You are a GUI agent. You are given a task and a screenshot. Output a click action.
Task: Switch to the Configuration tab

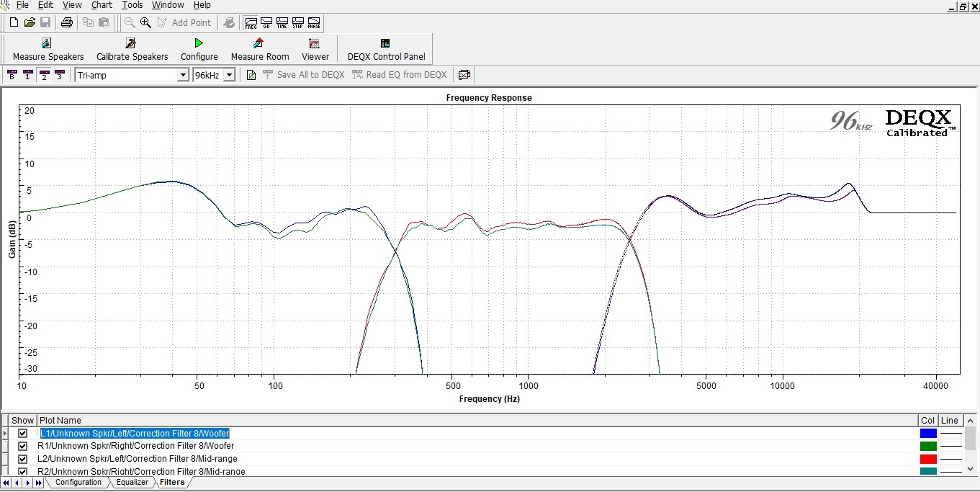point(78,483)
